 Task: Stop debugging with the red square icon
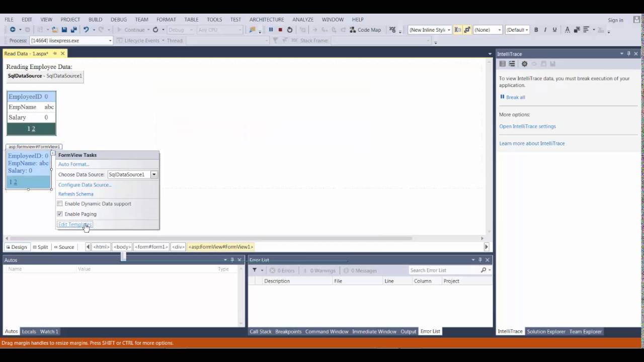(x=280, y=30)
